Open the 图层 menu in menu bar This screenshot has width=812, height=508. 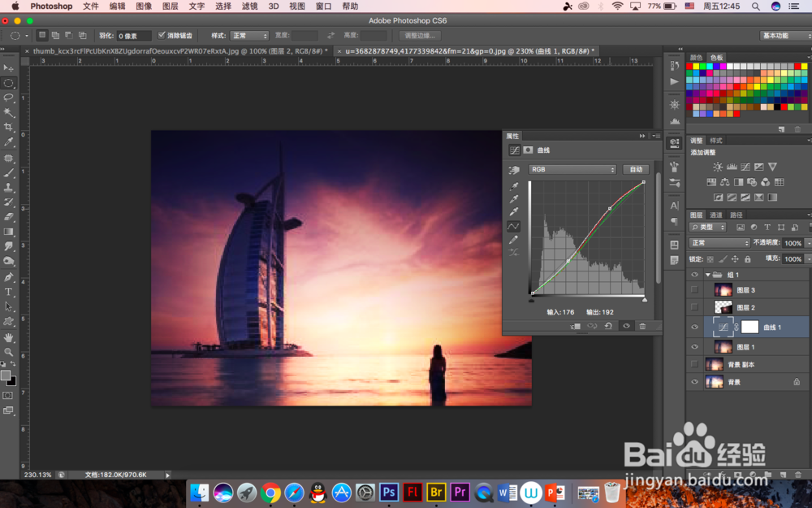(171, 7)
